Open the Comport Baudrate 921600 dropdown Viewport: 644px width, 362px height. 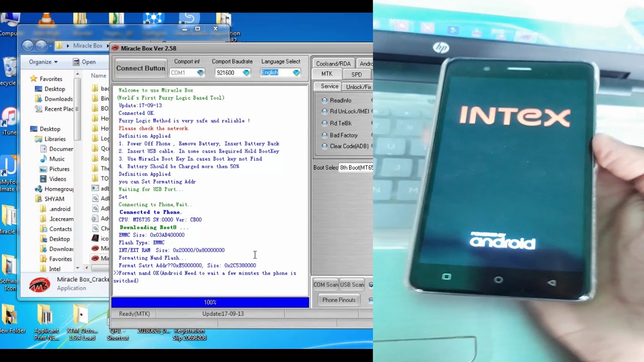[x=246, y=73]
